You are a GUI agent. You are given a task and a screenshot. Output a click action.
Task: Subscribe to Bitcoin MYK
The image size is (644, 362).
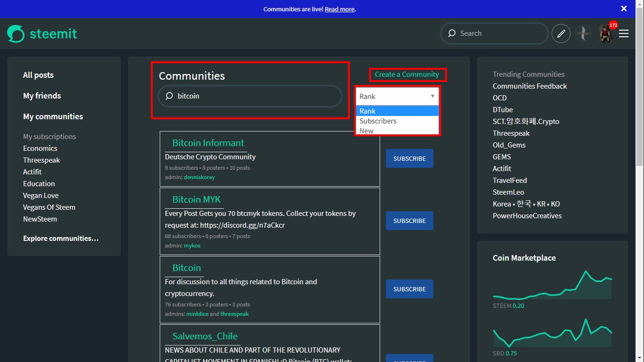pos(409,221)
